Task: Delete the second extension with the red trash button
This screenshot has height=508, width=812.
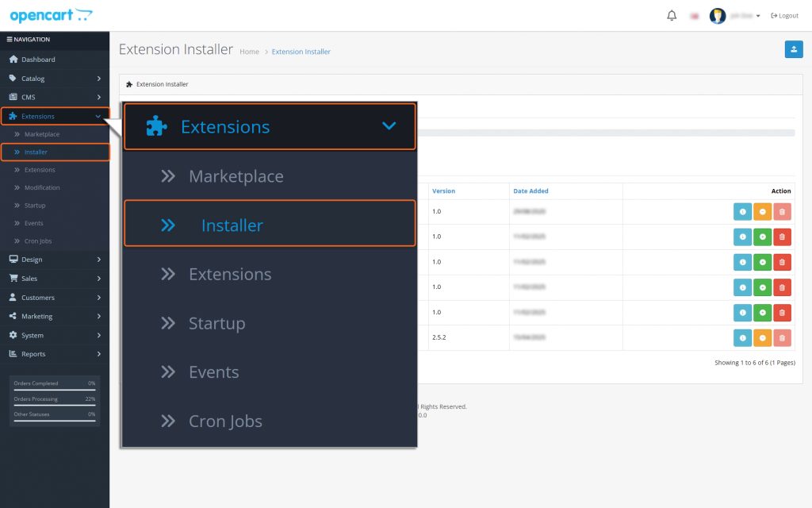Action: pyautogui.click(x=782, y=237)
